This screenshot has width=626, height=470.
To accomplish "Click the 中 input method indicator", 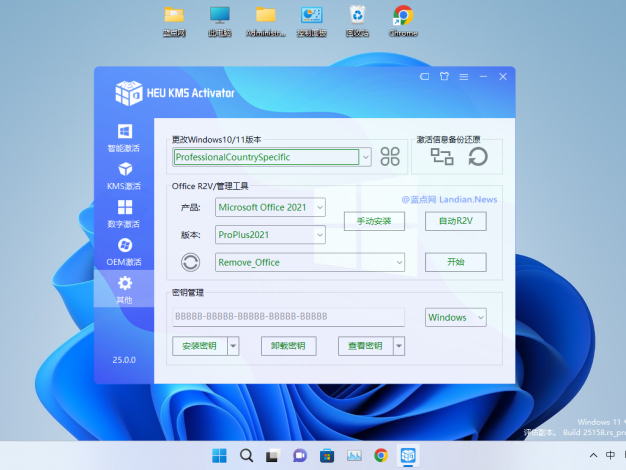I will tap(610, 455).
